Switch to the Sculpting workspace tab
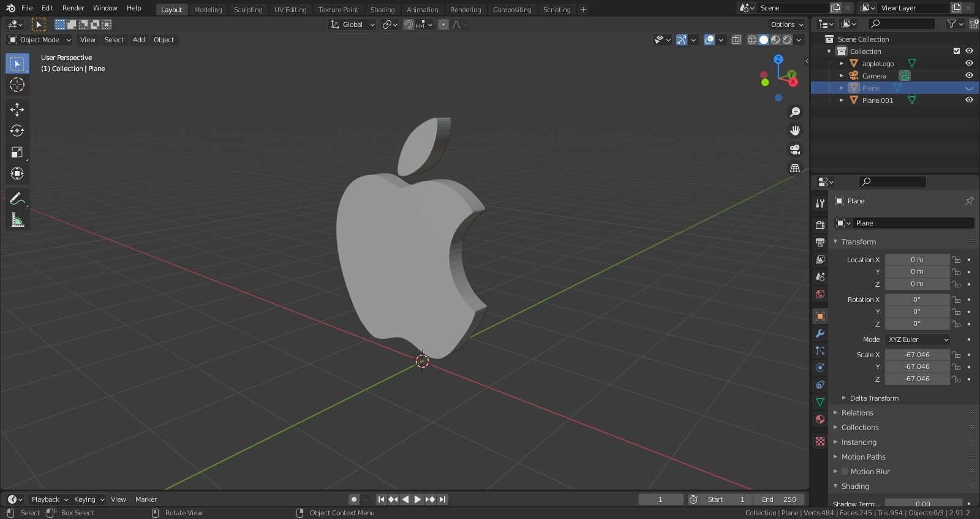 pos(248,10)
